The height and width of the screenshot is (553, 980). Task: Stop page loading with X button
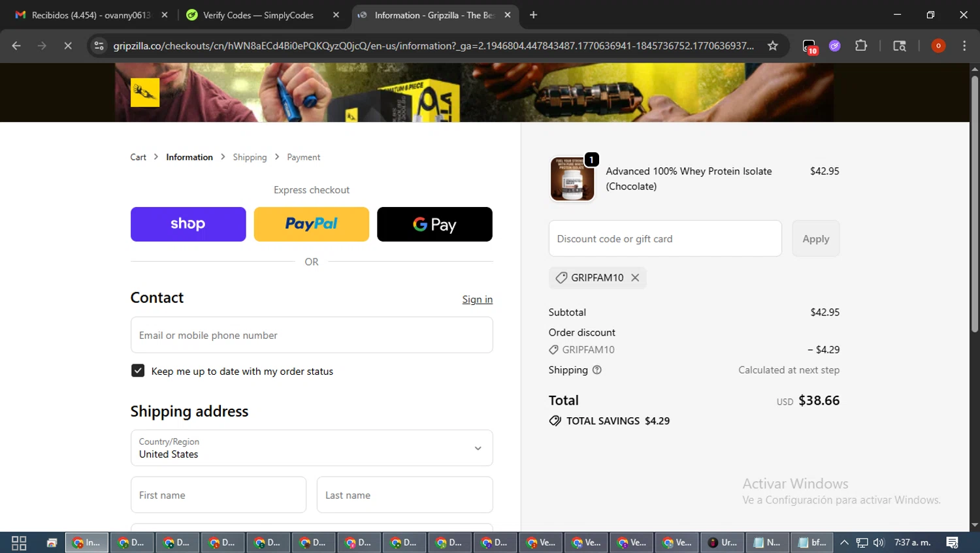[67, 46]
